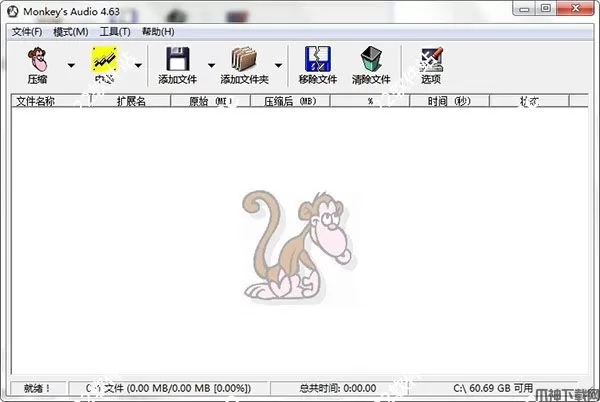
Task: Open the 工具(T) menu
Action: 115,32
